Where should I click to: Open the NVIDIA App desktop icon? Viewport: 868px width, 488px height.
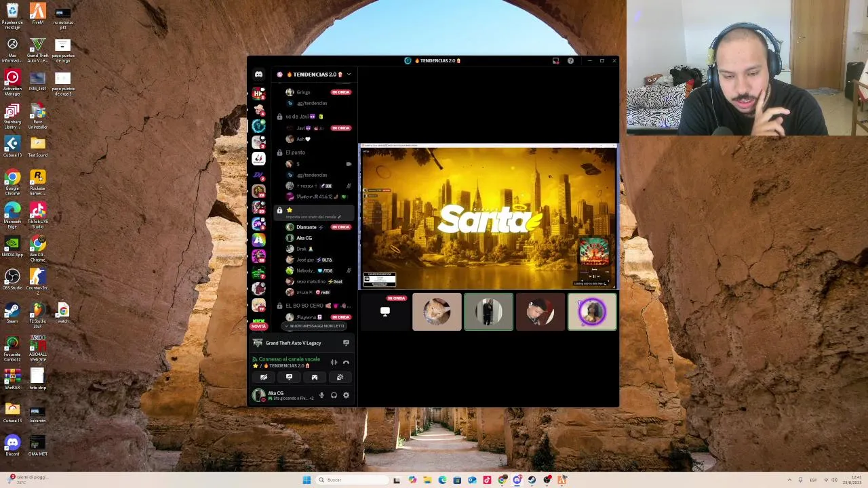tap(12, 247)
